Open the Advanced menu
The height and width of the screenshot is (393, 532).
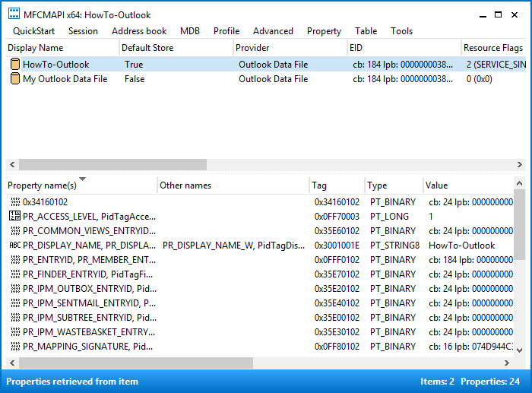pos(273,31)
